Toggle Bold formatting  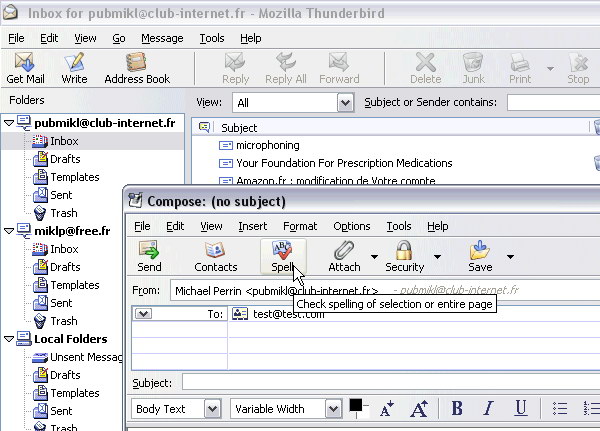point(457,408)
